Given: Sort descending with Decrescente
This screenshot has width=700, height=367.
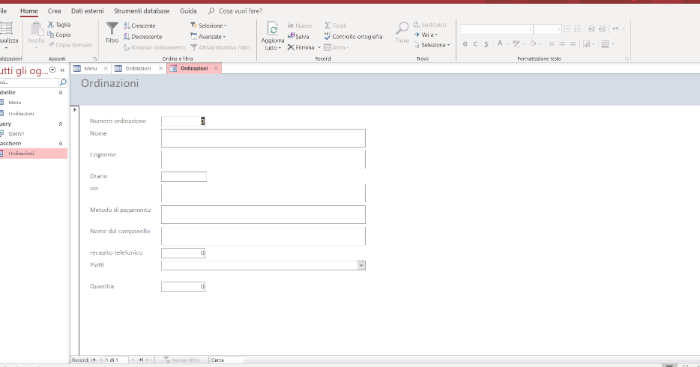Looking at the screenshot, I should (143, 36).
